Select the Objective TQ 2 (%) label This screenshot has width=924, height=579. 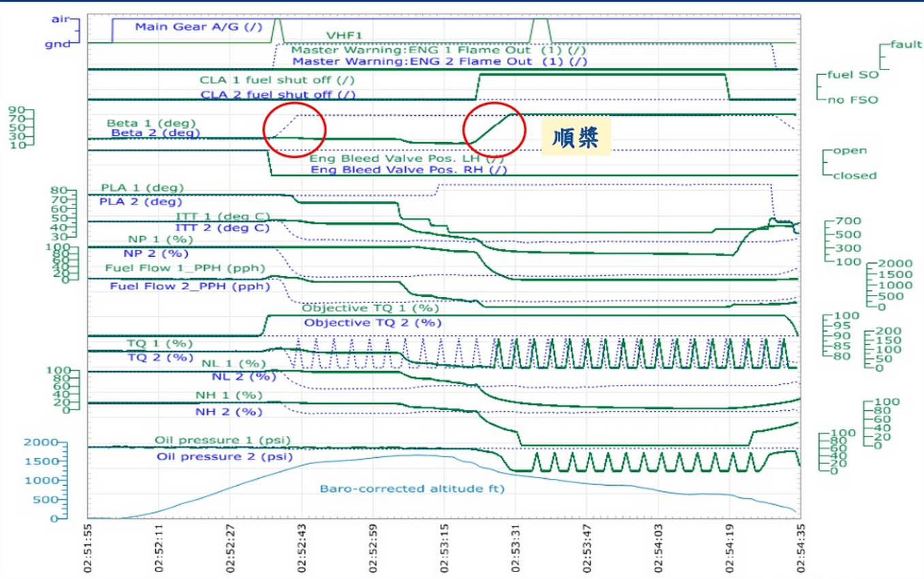pyautogui.click(x=372, y=323)
